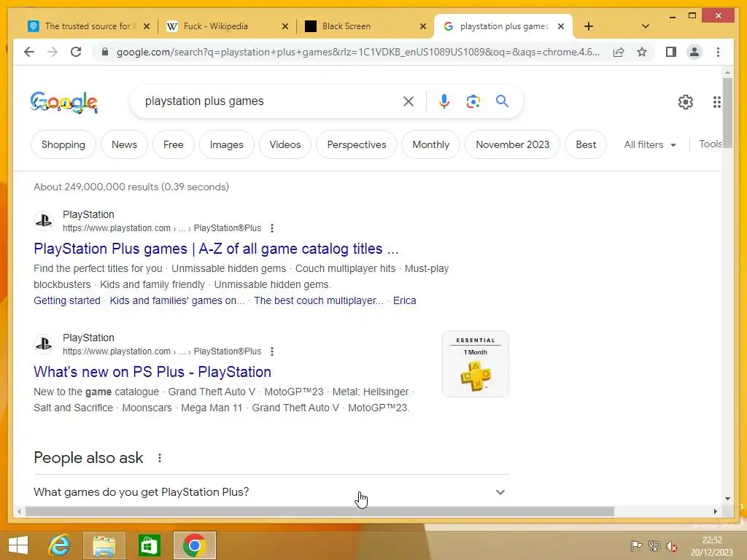The width and height of the screenshot is (747, 560).
Task: Go to Google home via logo
Action: [64, 102]
